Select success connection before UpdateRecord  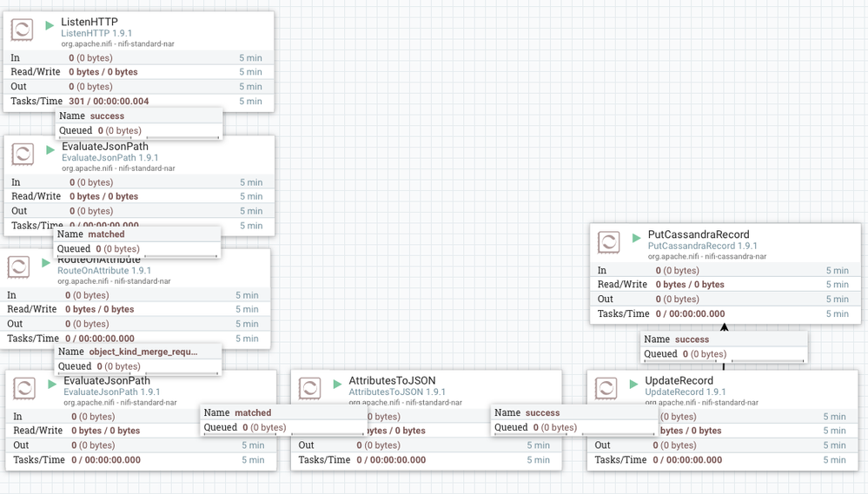574,420
